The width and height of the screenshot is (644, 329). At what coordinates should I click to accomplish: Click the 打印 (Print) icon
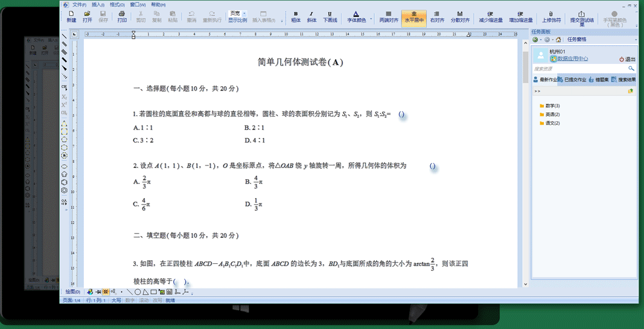click(x=122, y=16)
